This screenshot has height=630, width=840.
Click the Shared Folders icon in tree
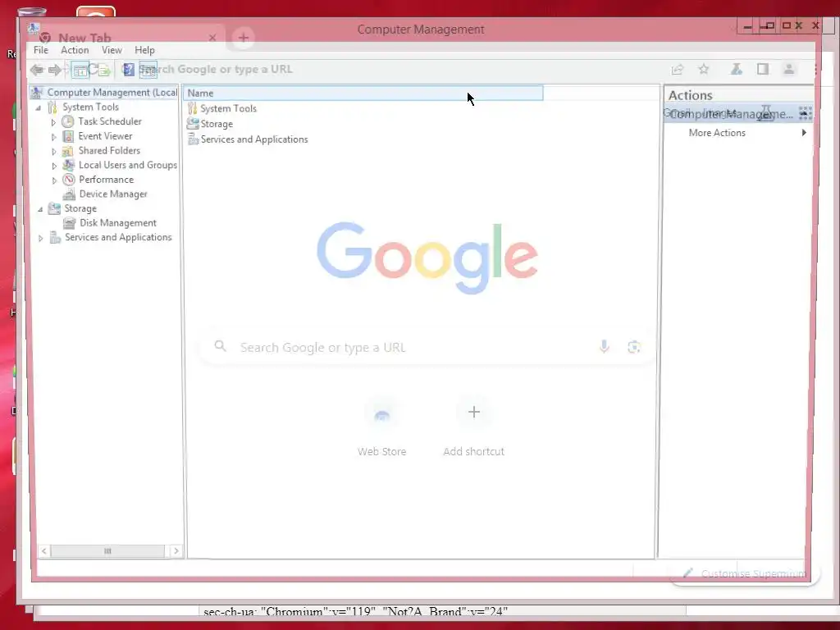pos(68,151)
